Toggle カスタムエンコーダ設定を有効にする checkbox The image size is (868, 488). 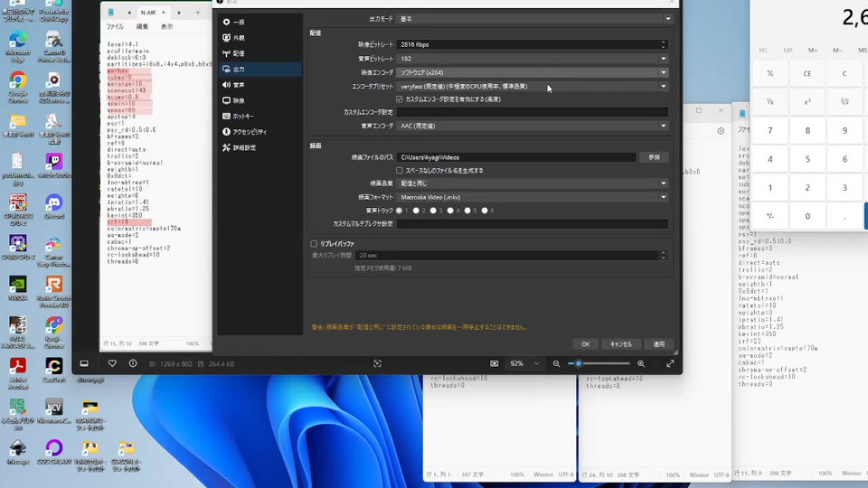click(x=400, y=99)
